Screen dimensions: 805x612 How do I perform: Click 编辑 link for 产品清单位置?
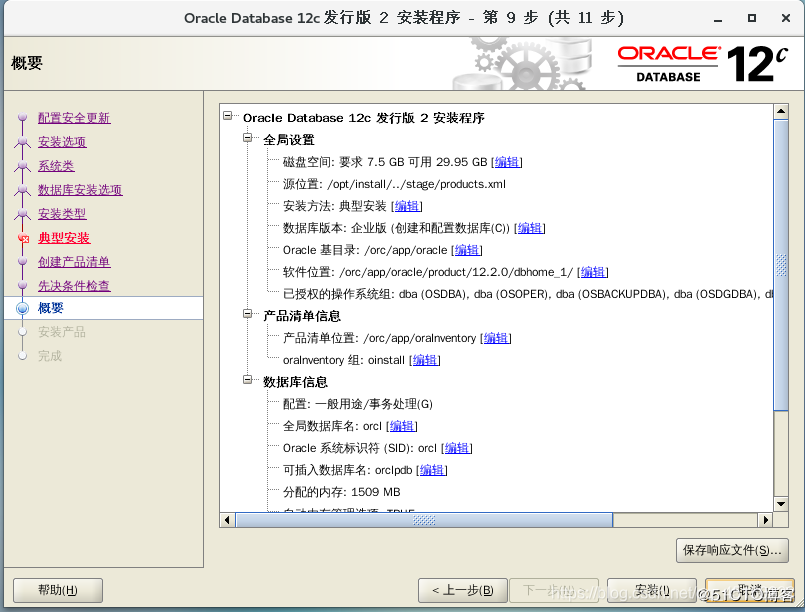pos(496,338)
